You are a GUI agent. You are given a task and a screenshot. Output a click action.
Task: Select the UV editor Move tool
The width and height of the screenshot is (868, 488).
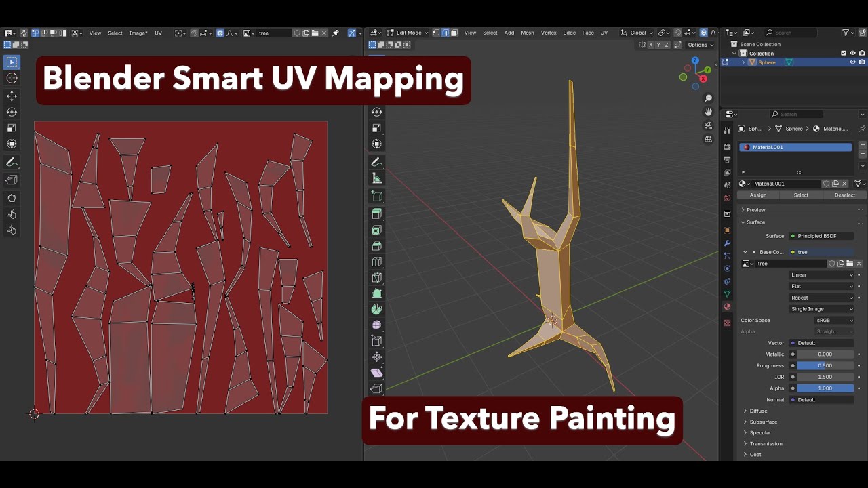point(12,96)
